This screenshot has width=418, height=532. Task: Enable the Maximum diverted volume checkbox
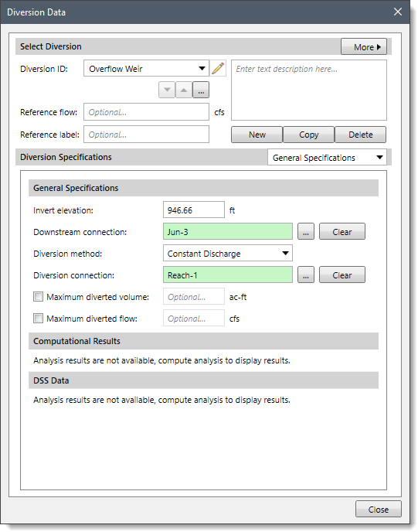click(39, 297)
